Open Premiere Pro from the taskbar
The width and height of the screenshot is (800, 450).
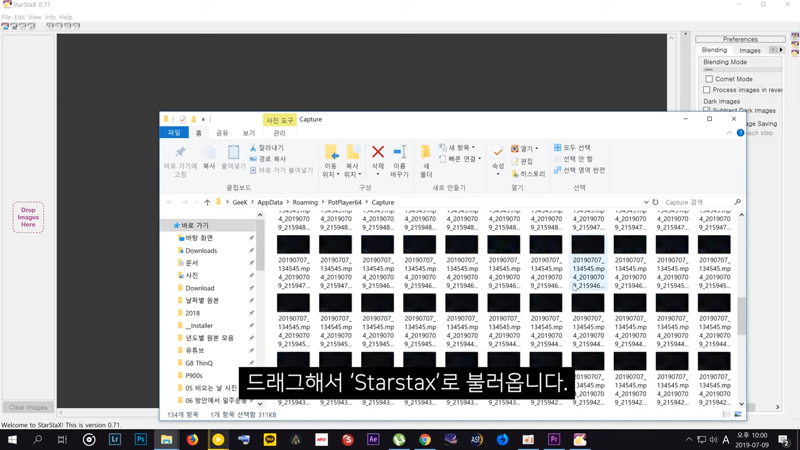click(554, 439)
